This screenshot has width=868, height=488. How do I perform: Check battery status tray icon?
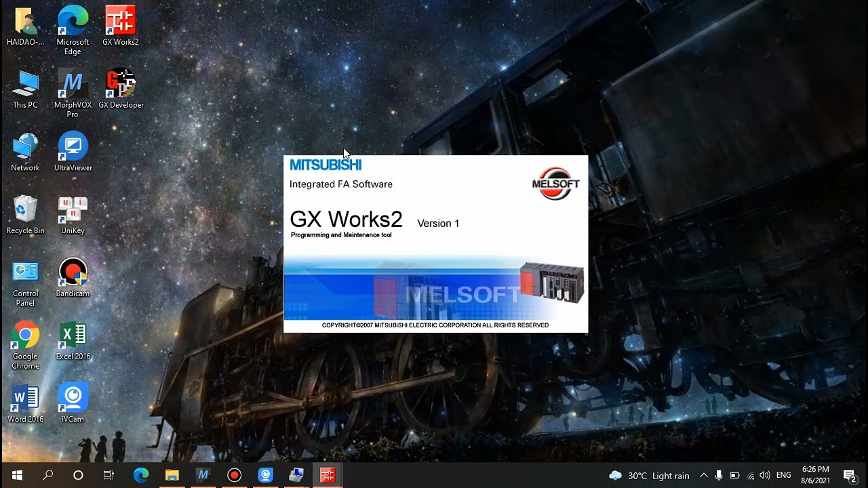[734, 476]
